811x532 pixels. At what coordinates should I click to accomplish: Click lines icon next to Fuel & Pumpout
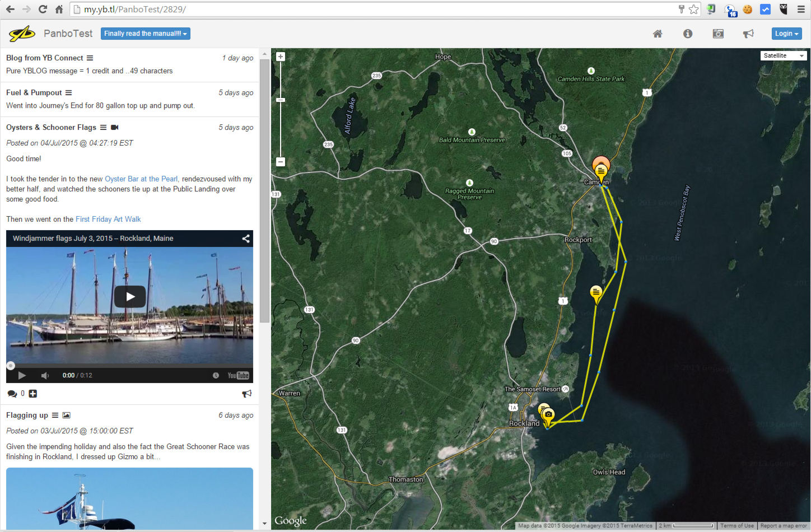(x=68, y=92)
